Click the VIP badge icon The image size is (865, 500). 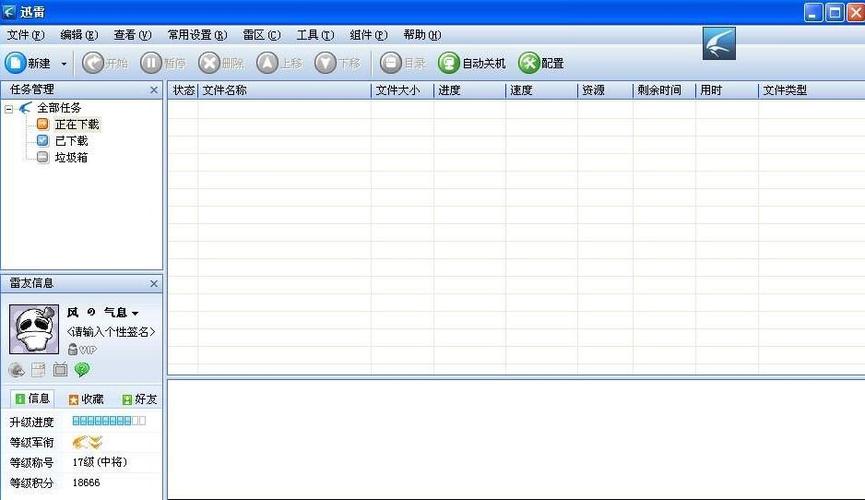[x=82, y=349]
